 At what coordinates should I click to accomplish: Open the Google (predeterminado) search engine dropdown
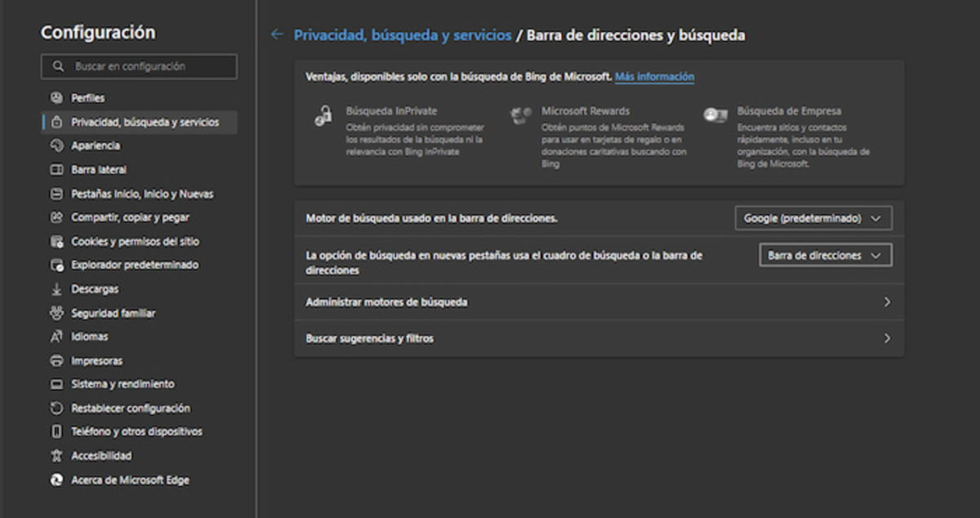click(812, 218)
